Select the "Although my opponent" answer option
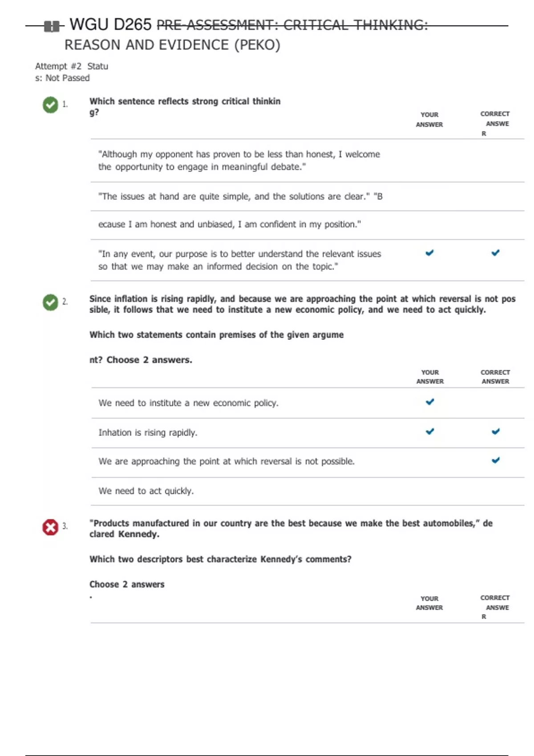Viewport: 534px width, 756px height. point(239,161)
